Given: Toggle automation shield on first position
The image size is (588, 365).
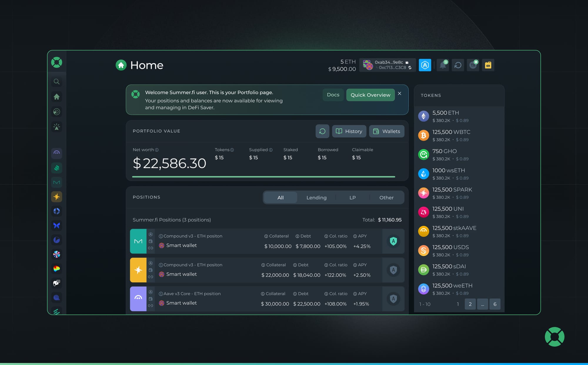Looking at the screenshot, I should coord(393,241).
